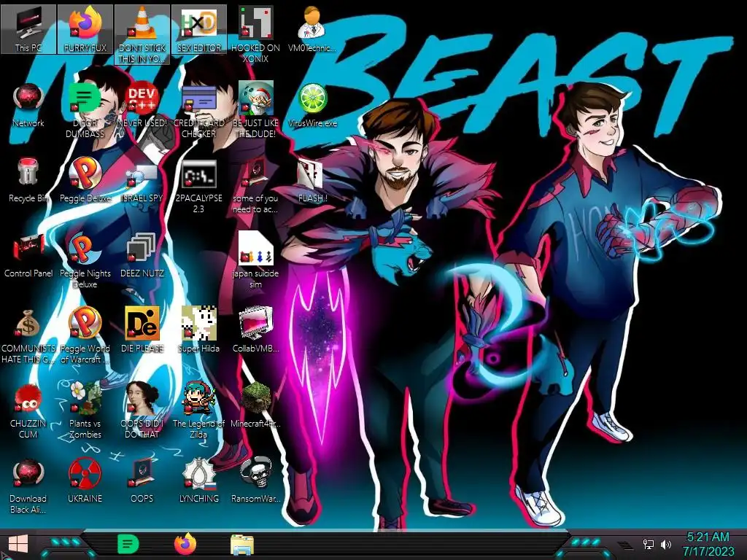Open the 2PACALYPSE 2.3 console shortcut
The height and width of the screenshot is (560, 747).
pyautogui.click(x=198, y=186)
